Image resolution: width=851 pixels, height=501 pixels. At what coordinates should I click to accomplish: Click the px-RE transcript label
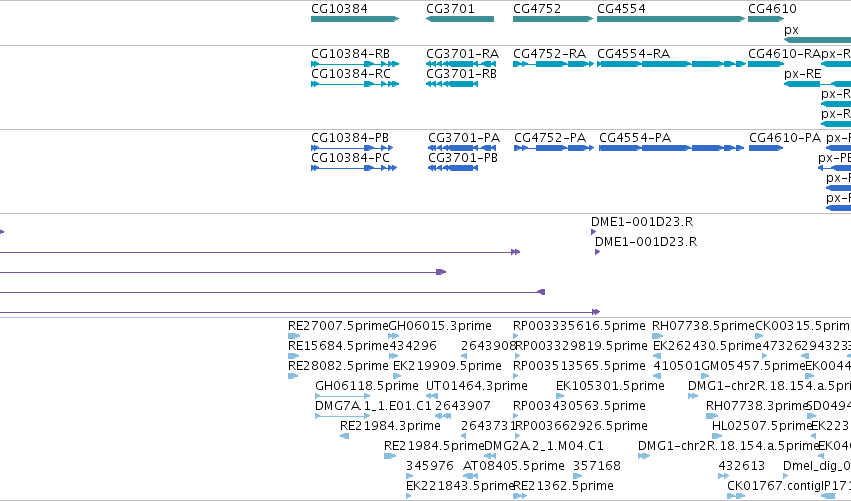coord(802,74)
